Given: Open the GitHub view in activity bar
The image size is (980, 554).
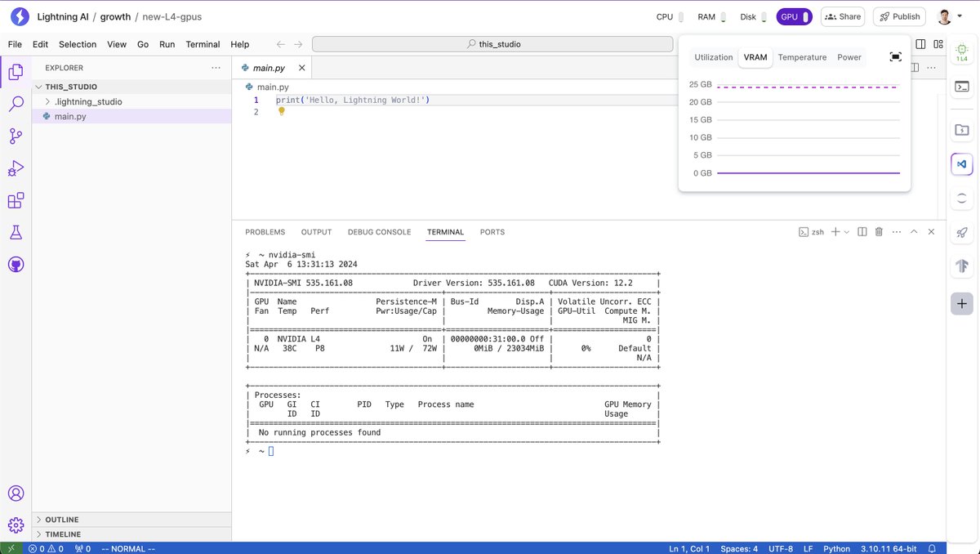Looking at the screenshot, I should (x=16, y=265).
